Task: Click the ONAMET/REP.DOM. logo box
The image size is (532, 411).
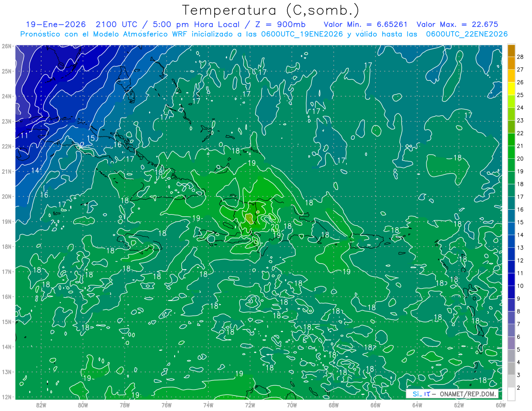Action: click(x=452, y=394)
